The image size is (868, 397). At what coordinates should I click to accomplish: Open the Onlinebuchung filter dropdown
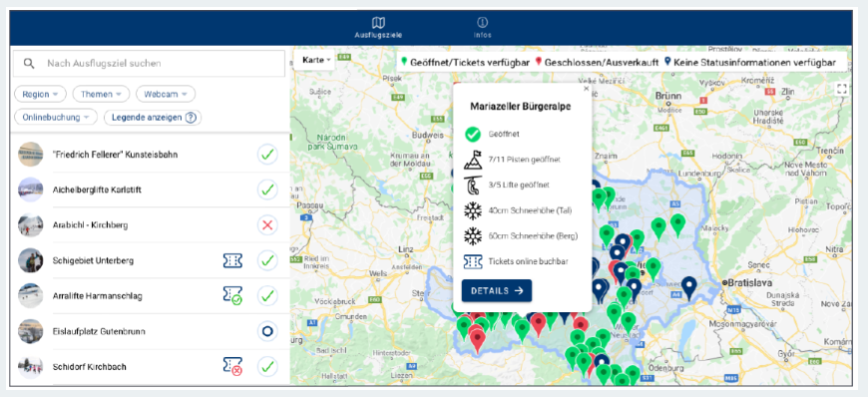click(x=56, y=118)
